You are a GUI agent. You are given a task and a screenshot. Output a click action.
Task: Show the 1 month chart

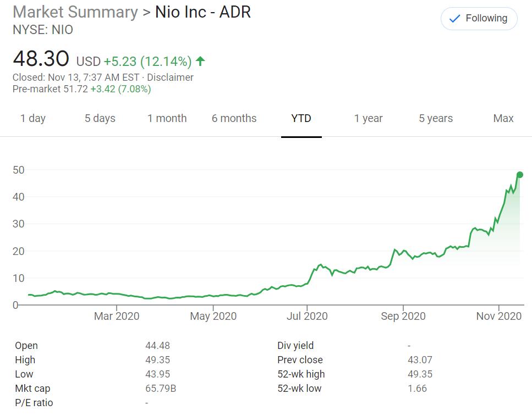click(x=167, y=118)
